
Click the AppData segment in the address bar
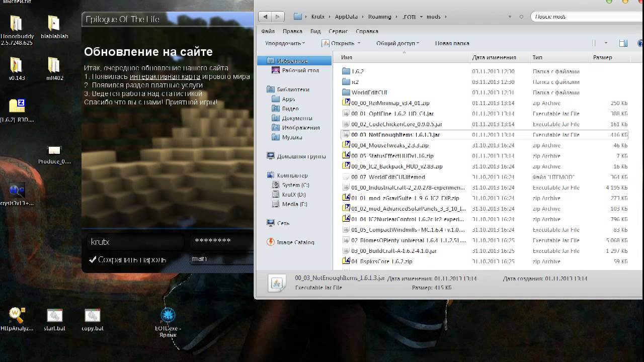346,17
